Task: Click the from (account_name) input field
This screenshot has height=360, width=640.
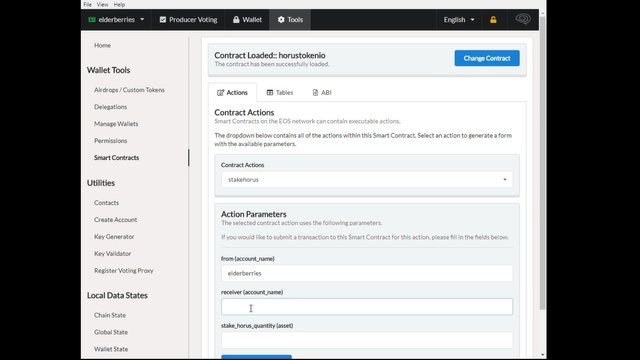Action: pos(367,273)
